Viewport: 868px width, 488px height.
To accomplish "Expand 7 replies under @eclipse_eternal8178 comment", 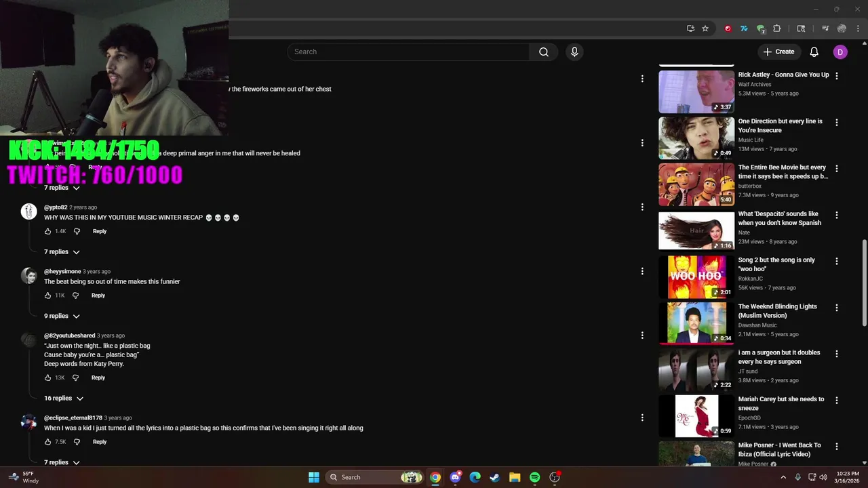I will (x=62, y=463).
